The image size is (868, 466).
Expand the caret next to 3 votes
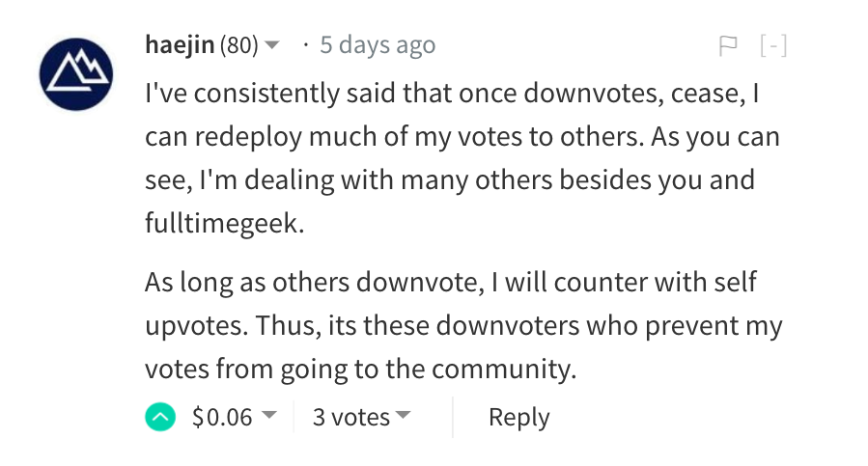(403, 416)
